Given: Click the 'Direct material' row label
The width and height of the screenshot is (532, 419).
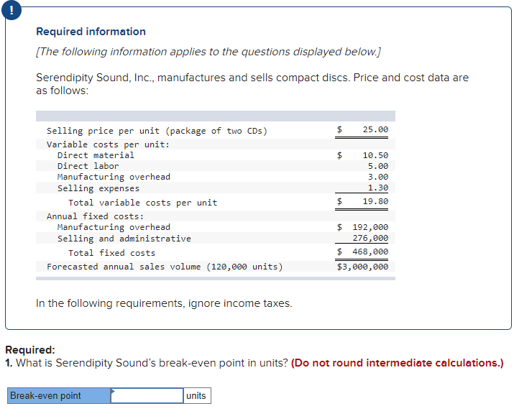Looking at the screenshot, I should coord(96,155).
